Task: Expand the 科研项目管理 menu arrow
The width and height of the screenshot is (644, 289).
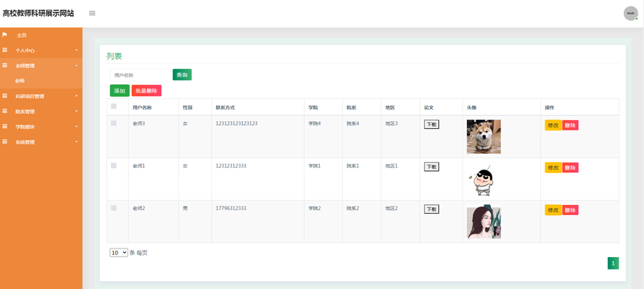Action: click(76, 96)
